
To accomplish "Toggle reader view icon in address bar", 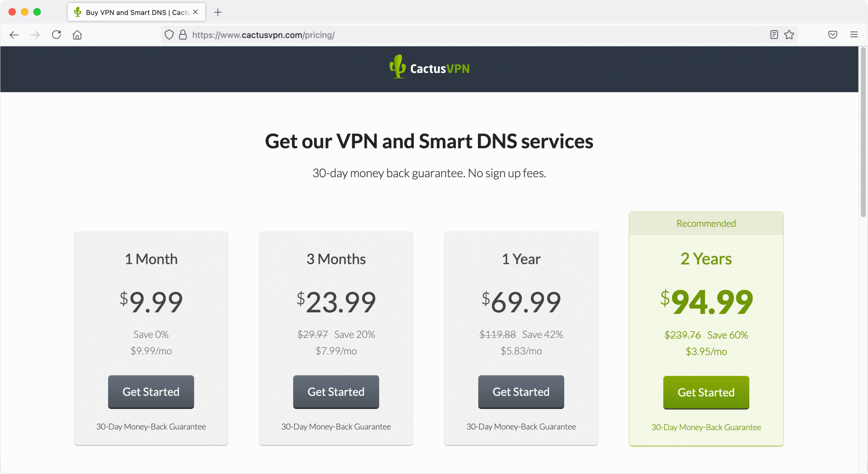I will 774,35.
